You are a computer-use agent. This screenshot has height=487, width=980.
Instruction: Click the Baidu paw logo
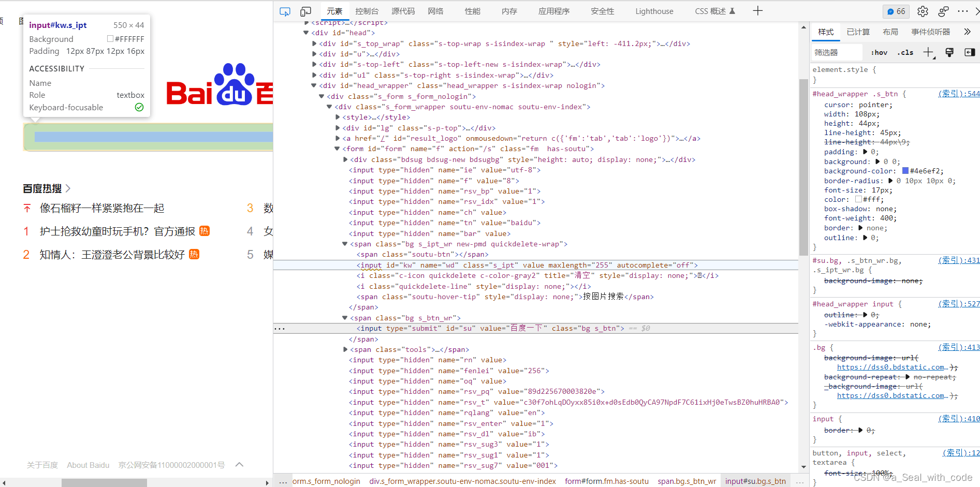pos(234,84)
